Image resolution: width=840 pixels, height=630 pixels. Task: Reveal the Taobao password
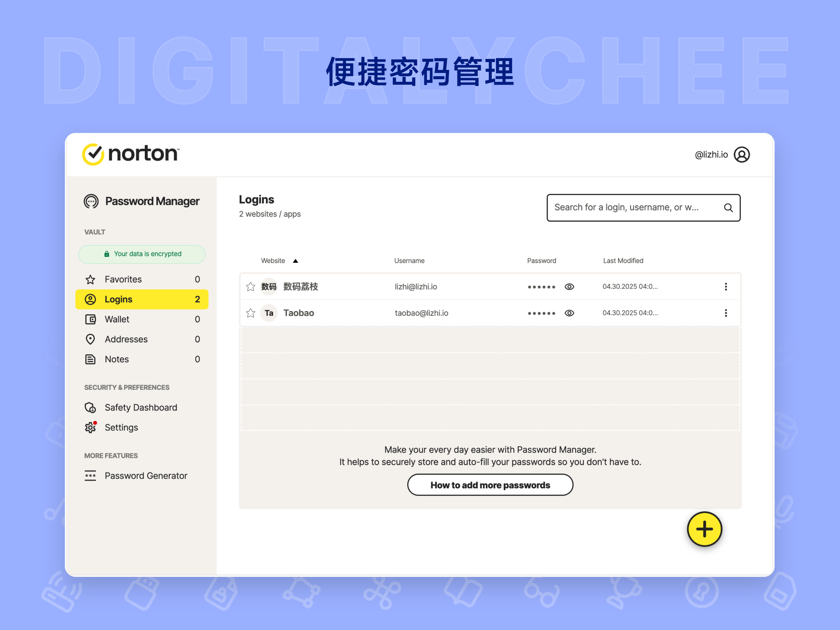click(x=569, y=313)
